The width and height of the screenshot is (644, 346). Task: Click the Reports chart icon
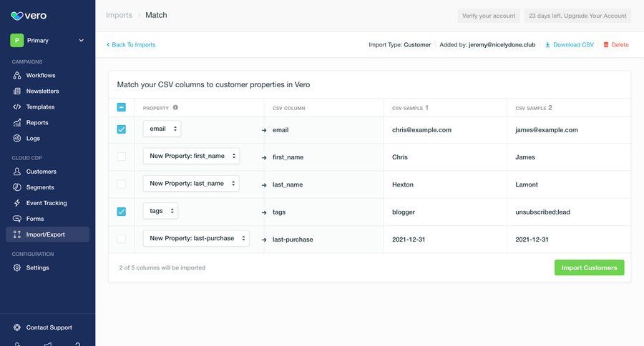(x=17, y=122)
